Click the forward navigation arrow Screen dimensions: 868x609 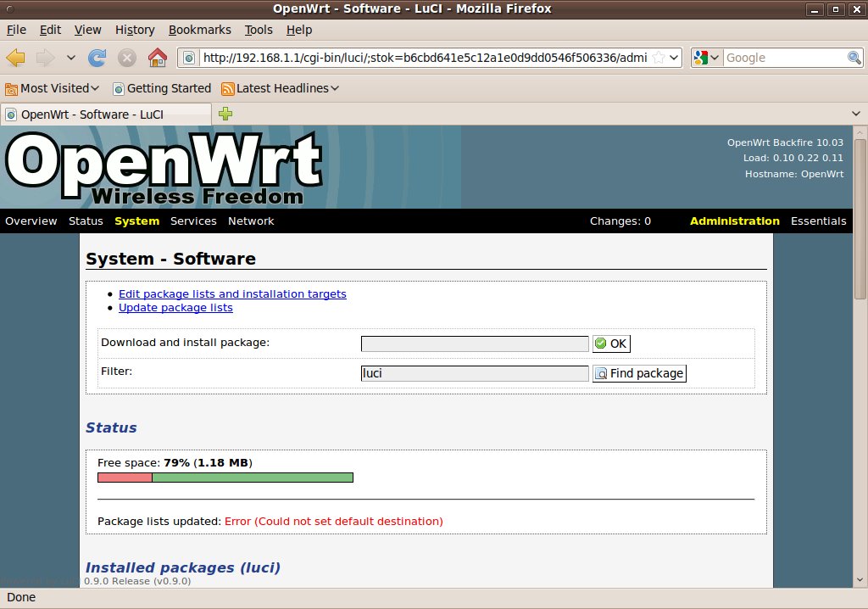tap(46, 58)
